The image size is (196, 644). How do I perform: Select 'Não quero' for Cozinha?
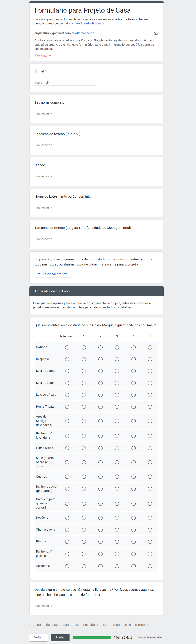pyautogui.click(x=67, y=347)
